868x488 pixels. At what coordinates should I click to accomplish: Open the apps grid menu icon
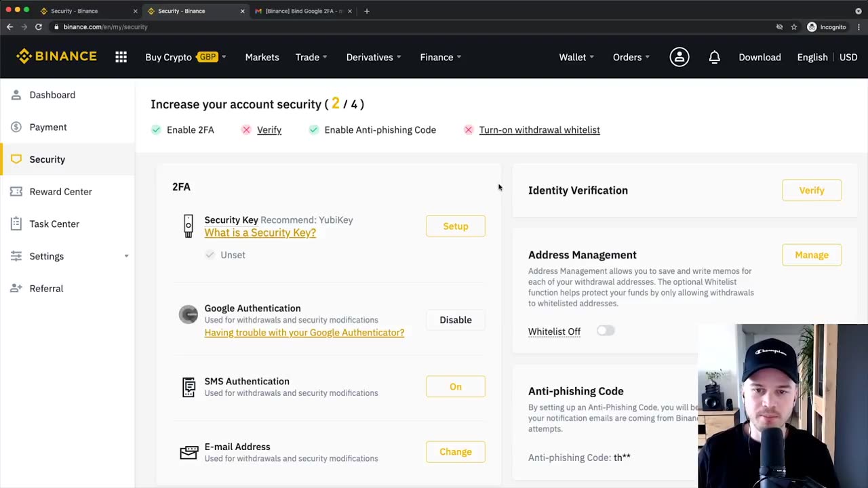click(x=121, y=58)
